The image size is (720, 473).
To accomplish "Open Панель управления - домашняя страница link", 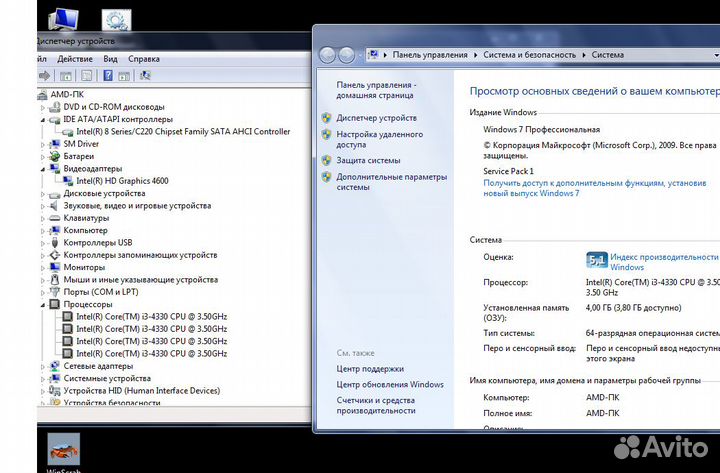I will (x=376, y=90).
